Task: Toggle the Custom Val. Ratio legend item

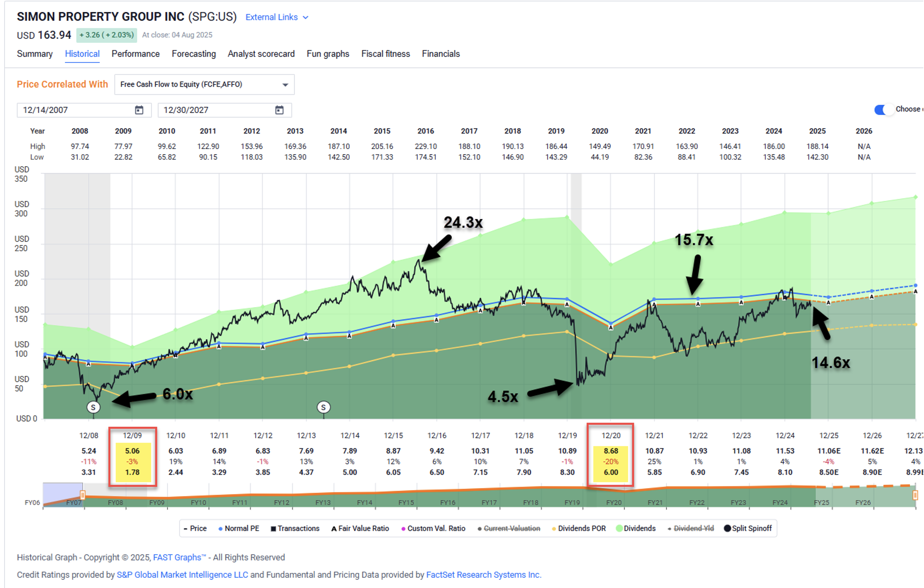Action: [433, 528]
